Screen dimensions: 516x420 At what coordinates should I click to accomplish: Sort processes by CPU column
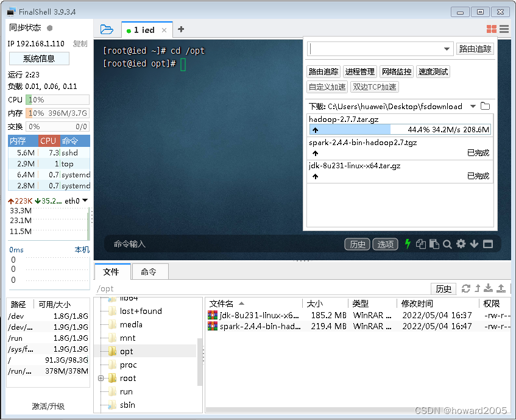click(49, 141)
